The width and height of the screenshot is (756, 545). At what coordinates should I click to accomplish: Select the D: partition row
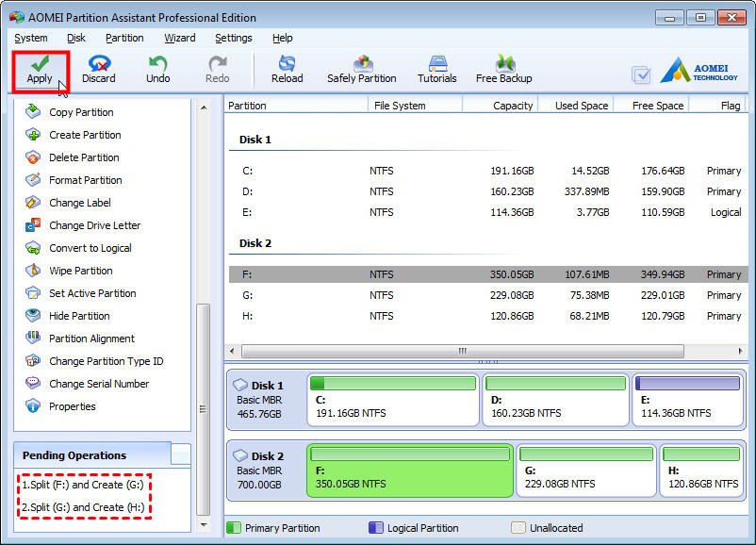(x=488, y=191)
